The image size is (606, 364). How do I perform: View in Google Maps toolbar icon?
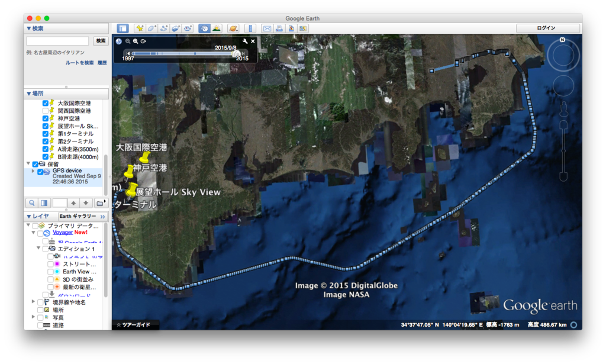click(302, 28)
